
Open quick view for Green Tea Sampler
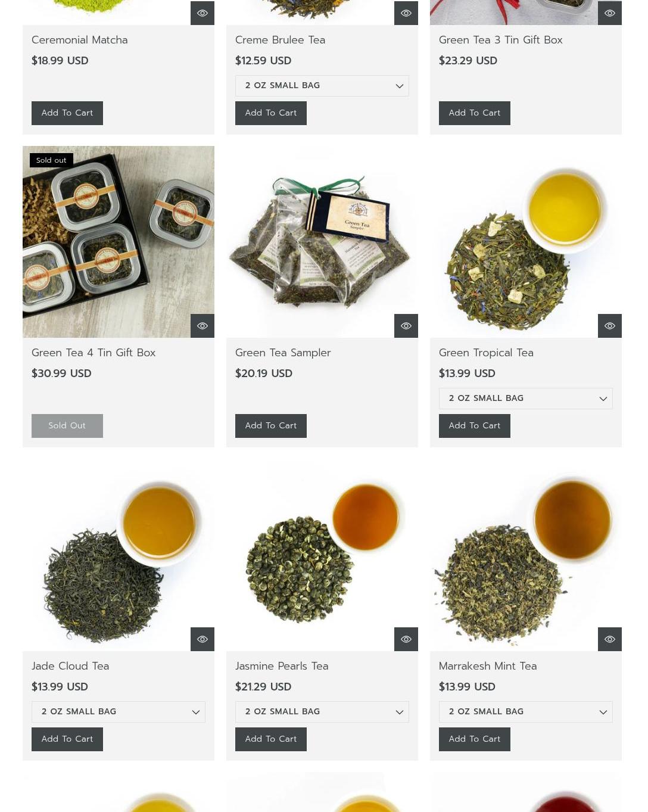click(x=406, y=326)
